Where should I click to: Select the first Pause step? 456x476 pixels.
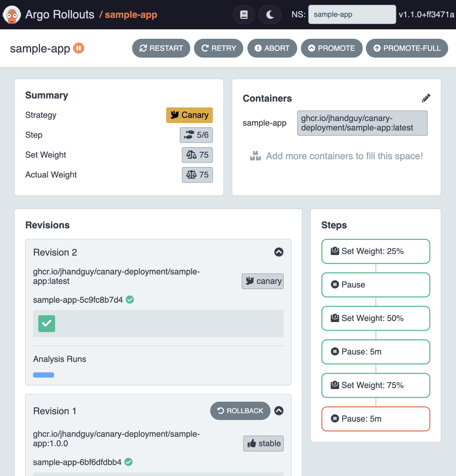376,285
